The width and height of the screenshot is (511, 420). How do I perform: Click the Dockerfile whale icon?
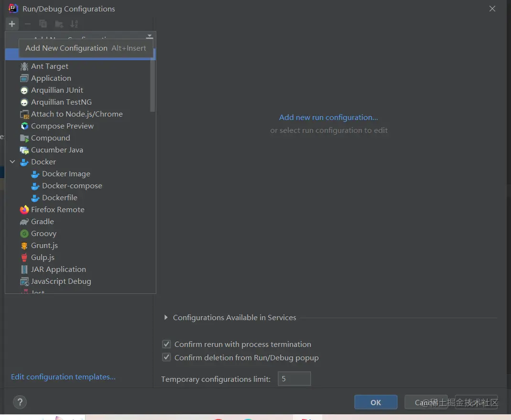coord(35,198)
